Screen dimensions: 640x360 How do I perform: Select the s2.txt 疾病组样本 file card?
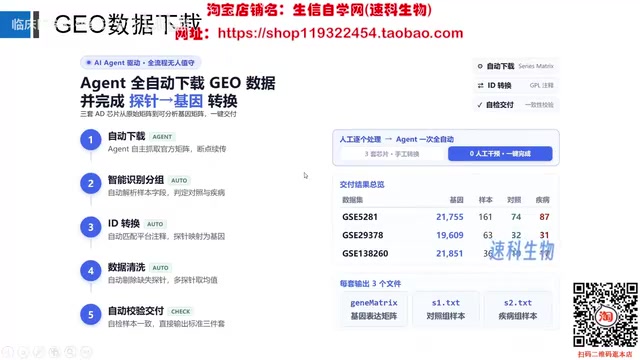click(518, 309)
